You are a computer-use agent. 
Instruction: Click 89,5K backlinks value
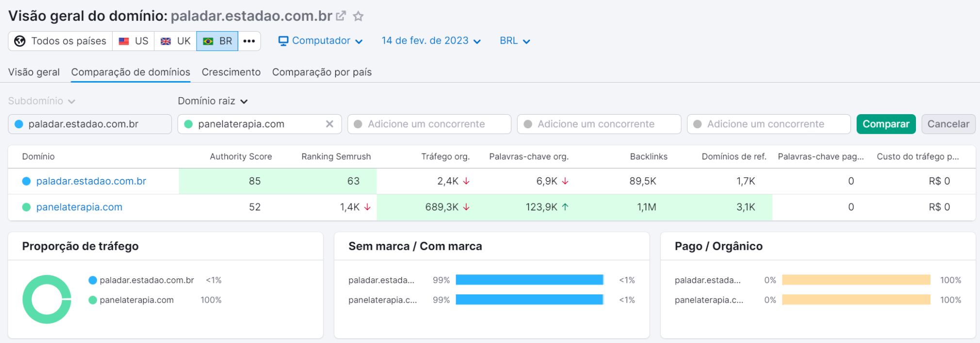pos(643,181)
